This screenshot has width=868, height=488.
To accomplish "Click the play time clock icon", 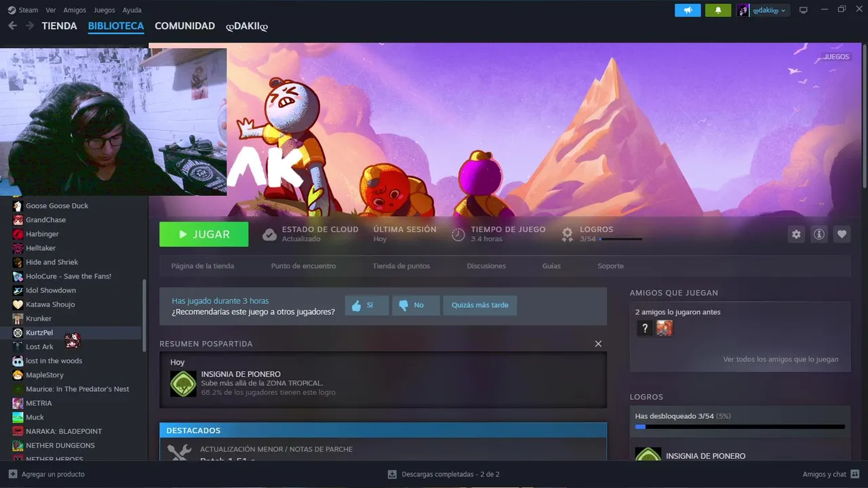I will coord(458,235).
